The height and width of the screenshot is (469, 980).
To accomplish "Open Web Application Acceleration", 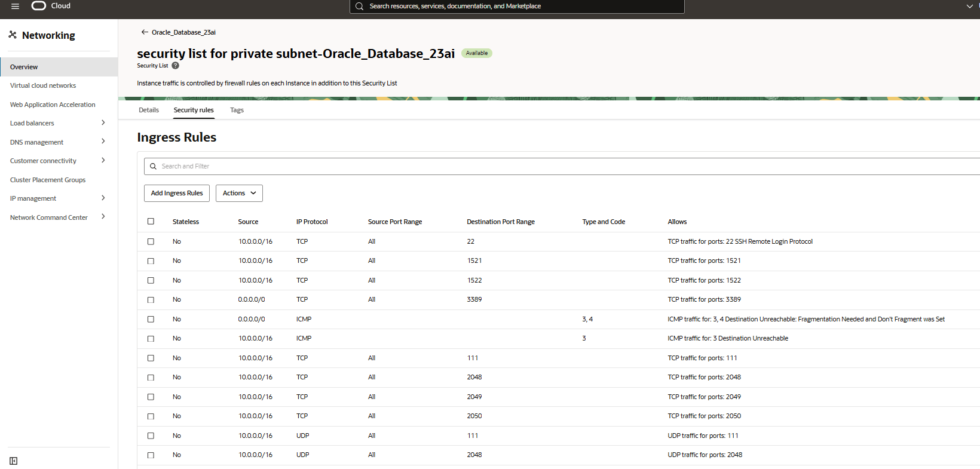I will click(53, 105).
